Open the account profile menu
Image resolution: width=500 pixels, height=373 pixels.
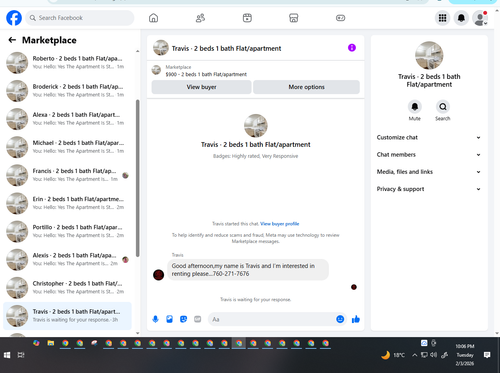pos(480,18)
